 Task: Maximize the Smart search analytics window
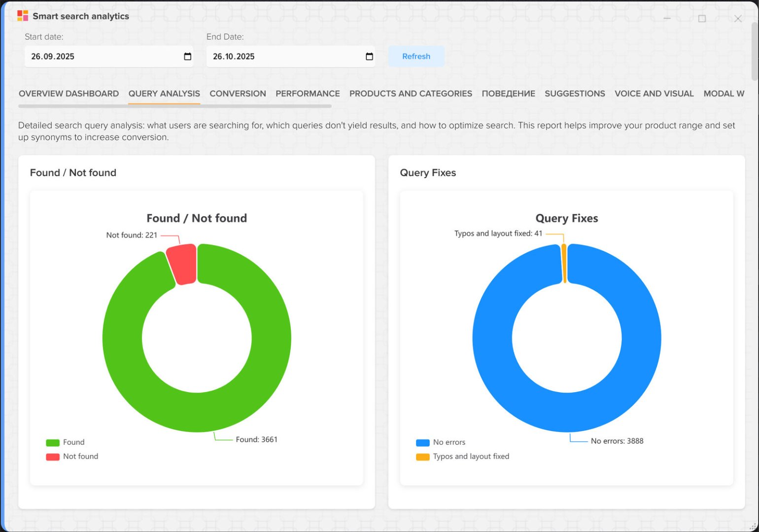(702, 18)
